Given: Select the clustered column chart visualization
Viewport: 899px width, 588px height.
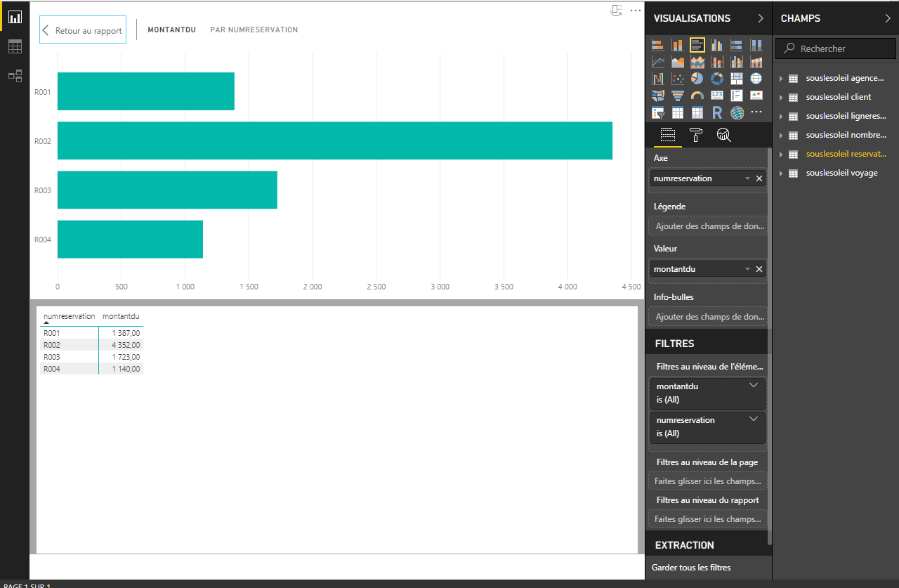Looking at the screenshot, I should (717, 46).
